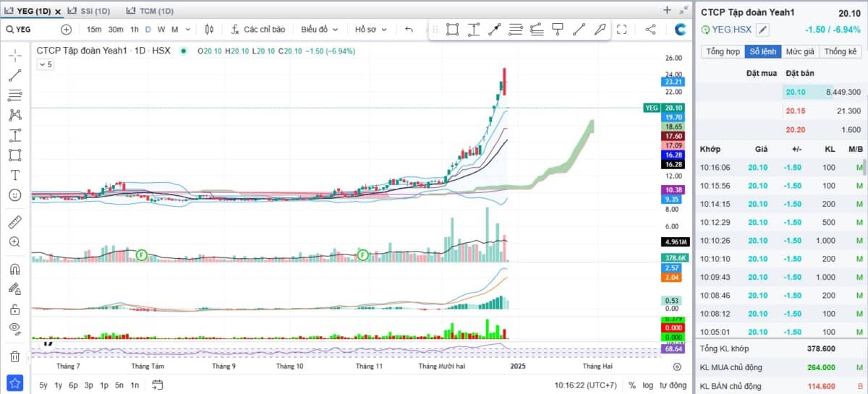
Task: Click the fullscreen mode icon
Action: tap(621, 30)
